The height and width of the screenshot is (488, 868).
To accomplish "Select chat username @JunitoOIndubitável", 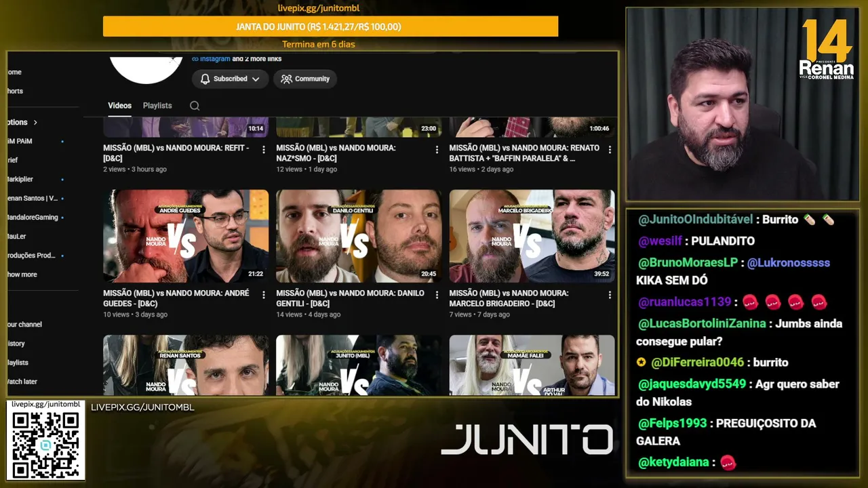I will click(696, 220).
